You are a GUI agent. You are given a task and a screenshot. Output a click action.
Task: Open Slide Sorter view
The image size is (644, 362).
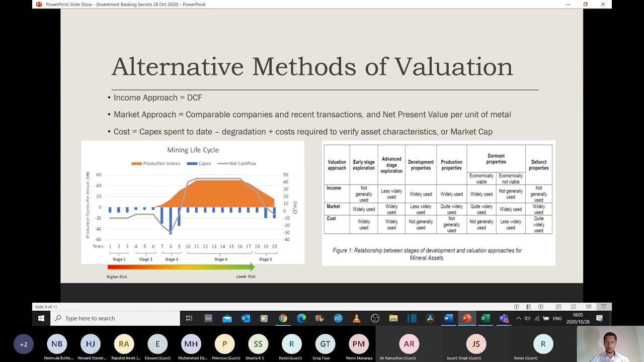(573, 307)
